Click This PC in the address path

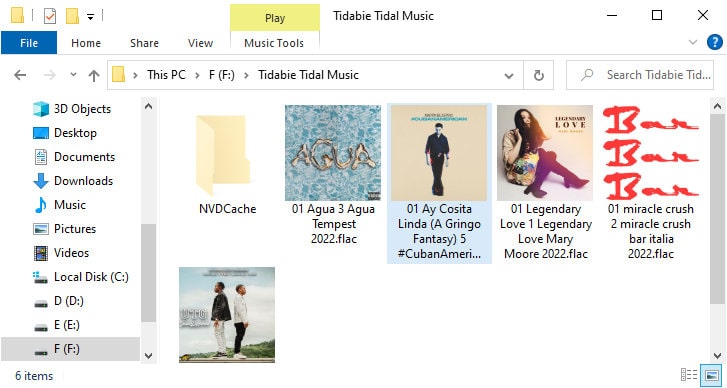(x=166, y=75)
